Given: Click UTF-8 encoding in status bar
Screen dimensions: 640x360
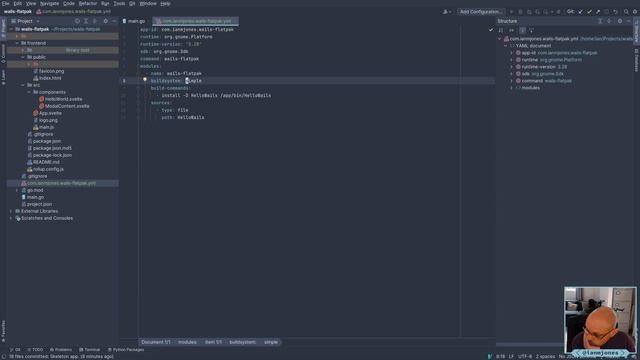Looking at the screenshot, I should (524, 356).
